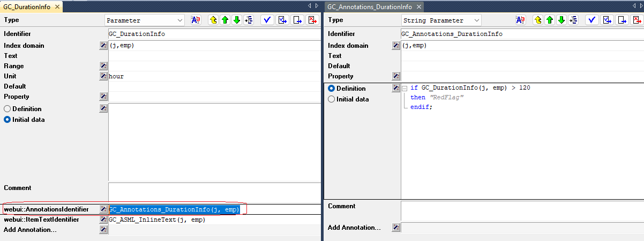Image resolution: width=644 pixels, height=241 pixels.
Task: Open Property wizard for GC_DurationInfo
Action: coord(103,97)
